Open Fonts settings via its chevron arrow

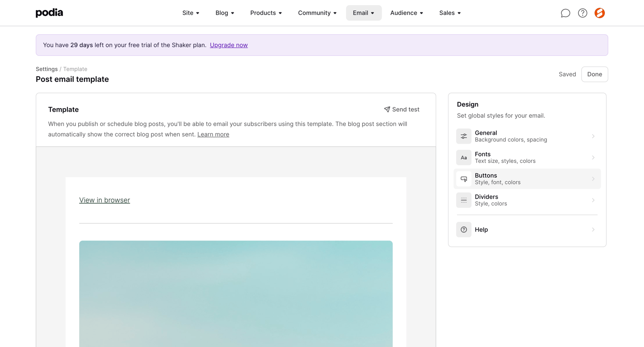[x=593, y=158]
